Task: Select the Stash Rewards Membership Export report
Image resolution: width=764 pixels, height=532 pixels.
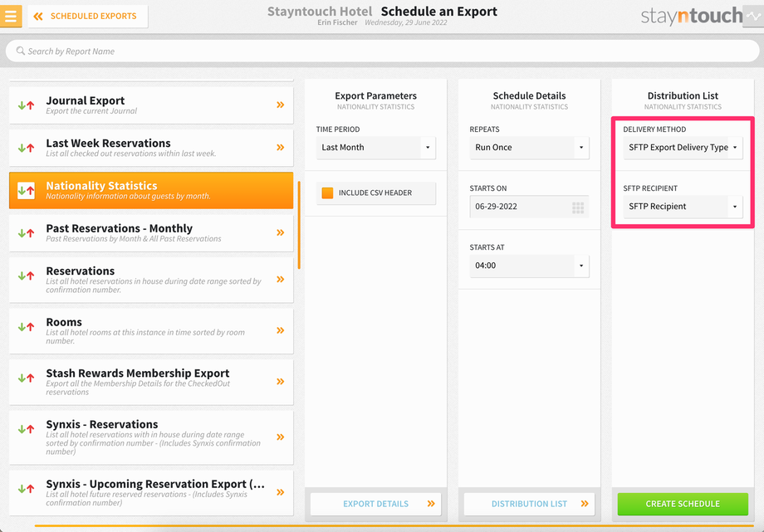Action: (151, 382)
